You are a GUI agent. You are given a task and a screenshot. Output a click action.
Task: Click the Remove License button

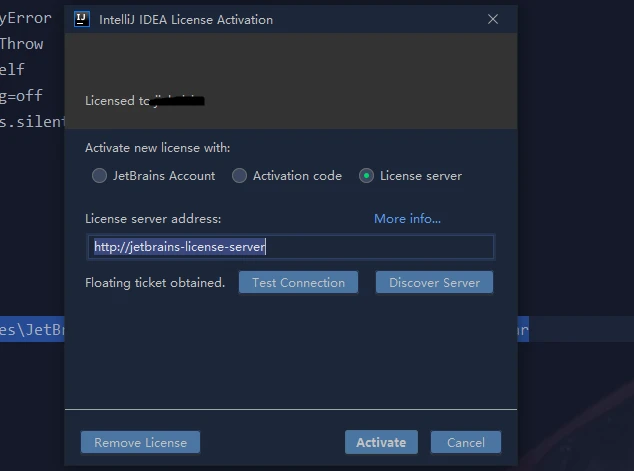click(140, 442)
